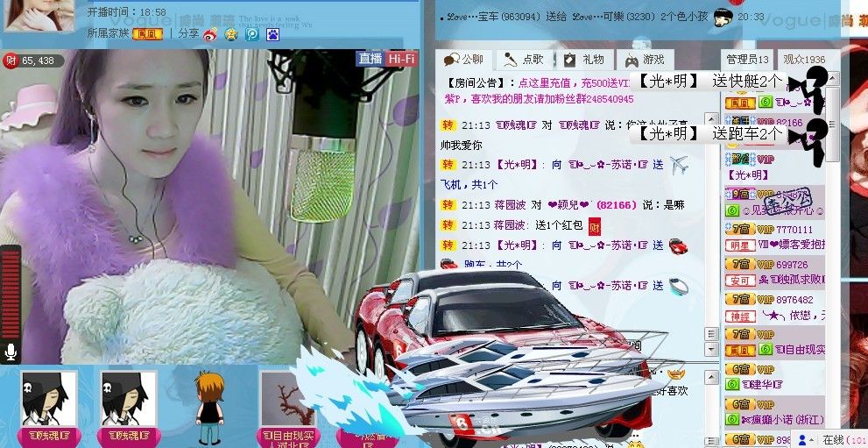Click the red 财 envelope icon after 红包
The height and width of the screenshot is (448, 868).
point(595,225)
